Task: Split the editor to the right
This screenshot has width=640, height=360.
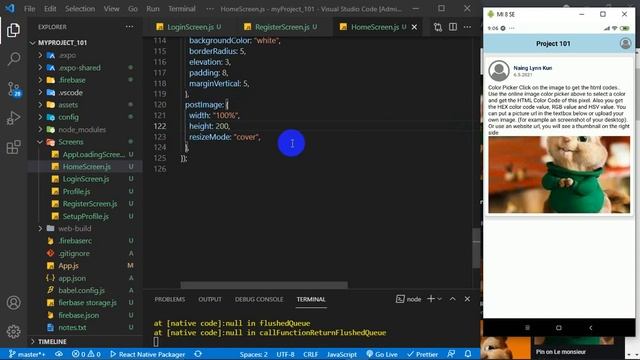Action: (453, 27)
